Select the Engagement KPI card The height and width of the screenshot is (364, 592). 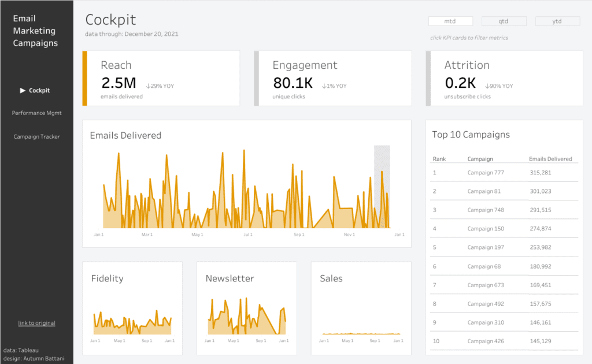pyautogui.click(x=334, y=78)
